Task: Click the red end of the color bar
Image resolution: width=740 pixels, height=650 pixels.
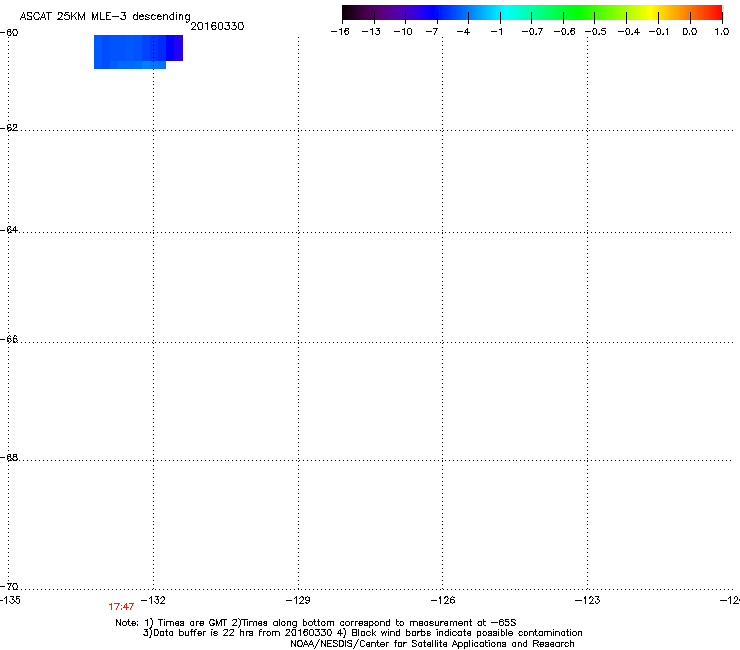Action: pyautogui.click(x=713, y=13)
